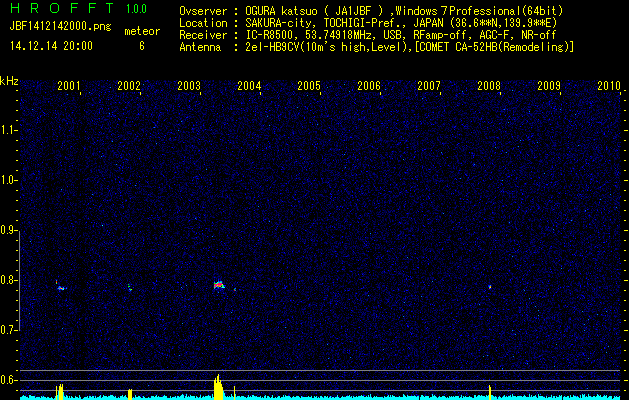Viewport: 629px width, 400px height.
Task: Click the 0.9 kHz axis label
Action: coord(8,230)
